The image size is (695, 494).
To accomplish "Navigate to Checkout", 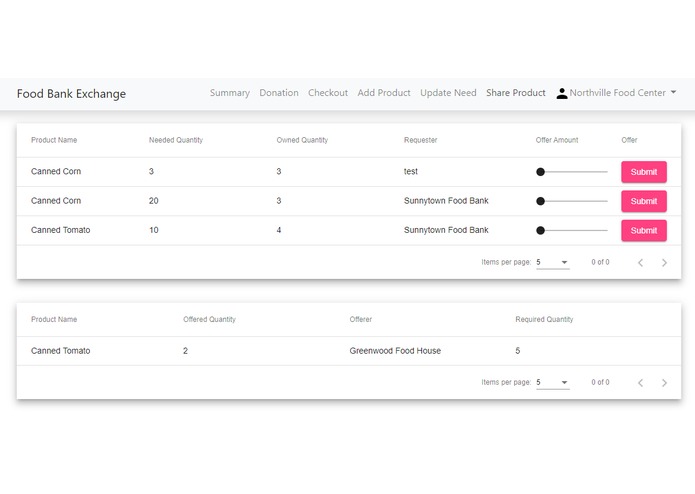I will click(x=328, y=93).
